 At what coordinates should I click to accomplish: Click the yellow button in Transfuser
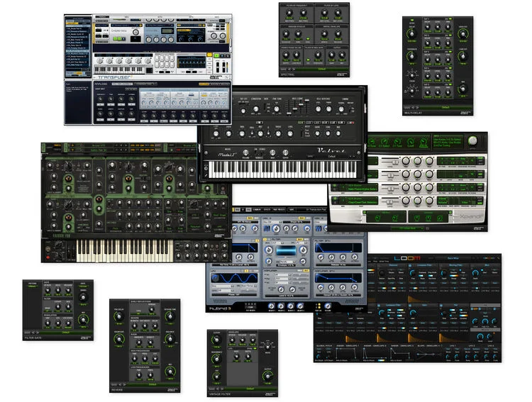point(210,55)
